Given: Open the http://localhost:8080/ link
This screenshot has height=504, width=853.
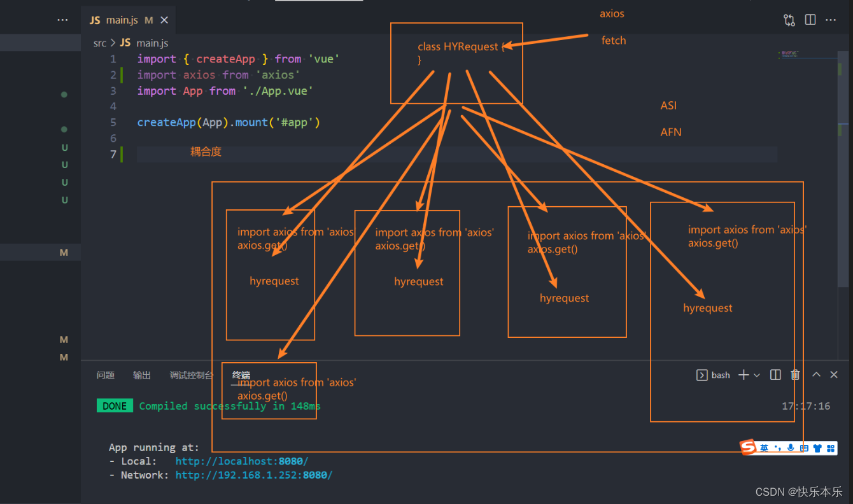Looking at the screenshot, I should pyautogui.click(x=241, y=461).
